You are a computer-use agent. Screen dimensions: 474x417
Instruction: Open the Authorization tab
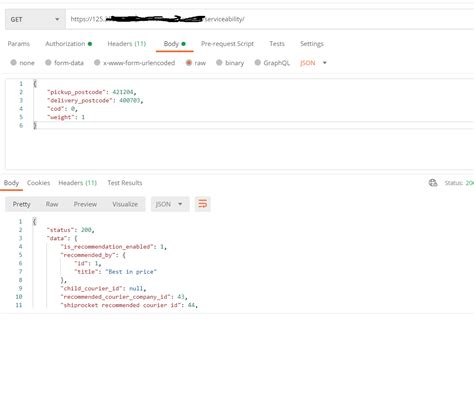coord(68,44)
